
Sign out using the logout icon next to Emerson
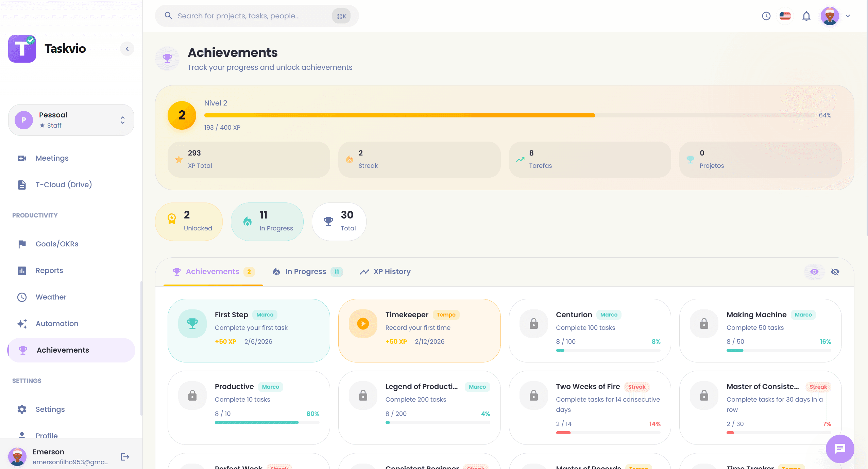pos(124,456)
